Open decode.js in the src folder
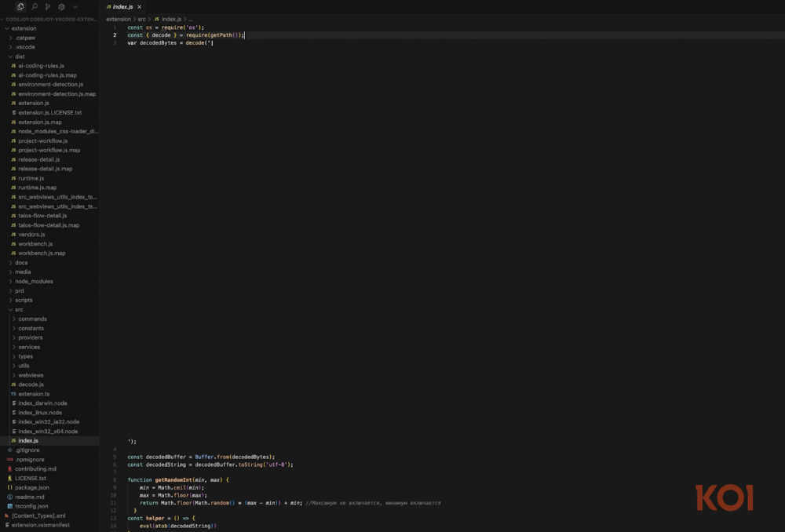 (x=31, y=384)
